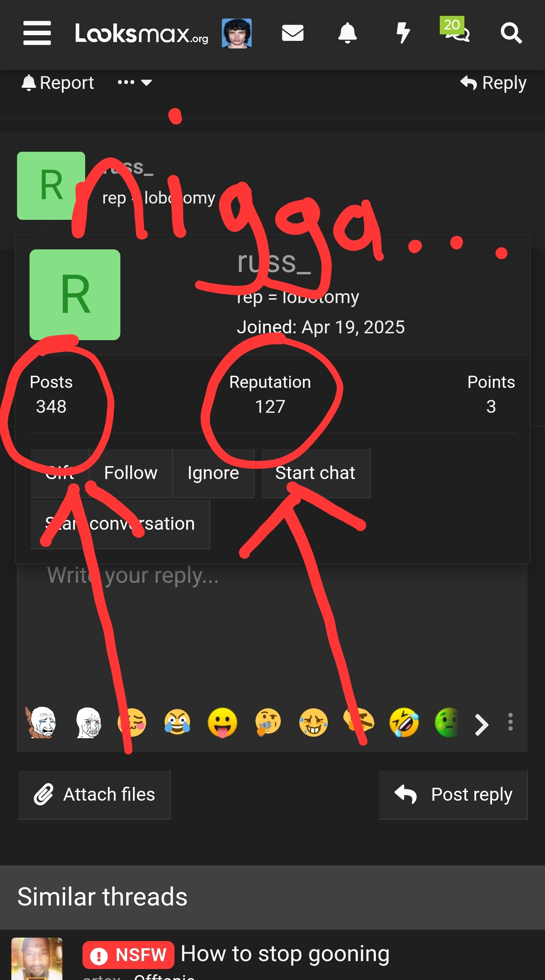The image size is (545, 980).
Task: Open the lightning bolt what's new icon
Action: pyautogui.click(x=403, y=33)
